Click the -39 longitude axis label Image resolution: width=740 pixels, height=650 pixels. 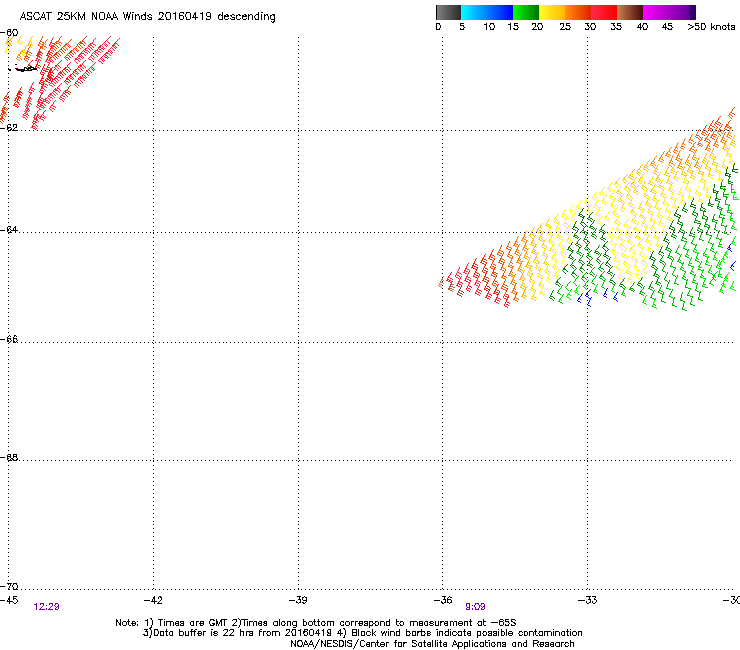pyautogui.click(x=298, y=600)
